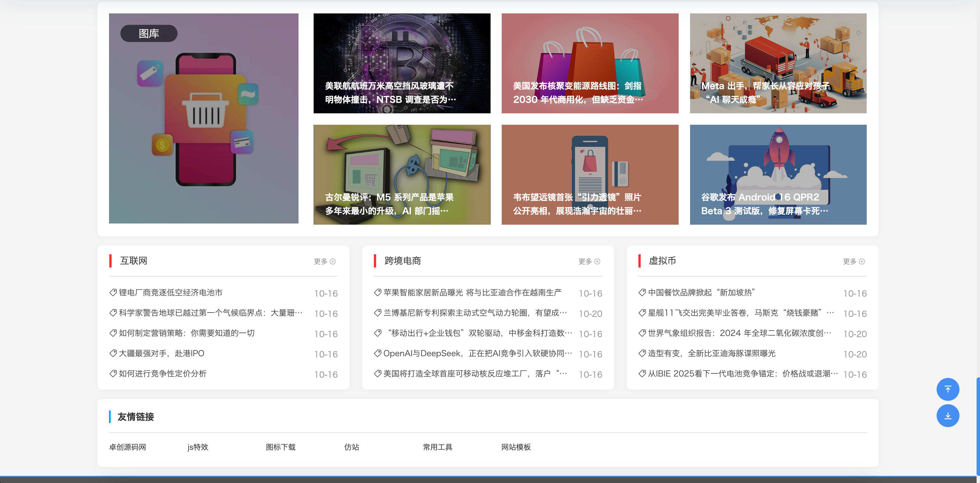Click the ⊕ more icon in 虚拟币 section
The image size is (980, 483).
pos(861,261)
